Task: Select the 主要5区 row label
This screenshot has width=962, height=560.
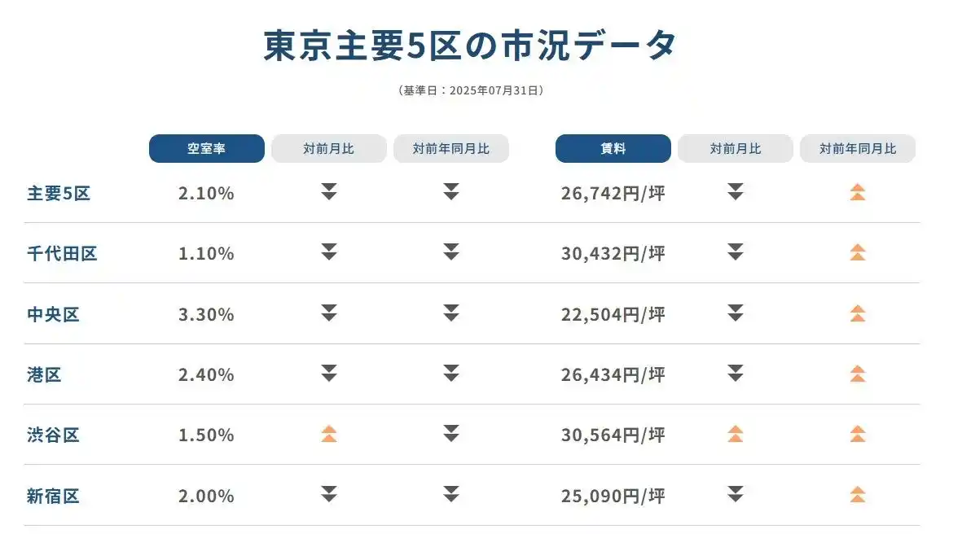Action: pyautogui.click(x=58, y=193)
